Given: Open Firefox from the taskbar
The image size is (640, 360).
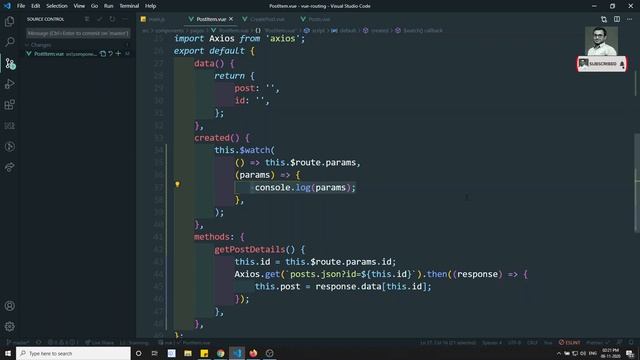Looking at the screenshot, I should 253,353.
